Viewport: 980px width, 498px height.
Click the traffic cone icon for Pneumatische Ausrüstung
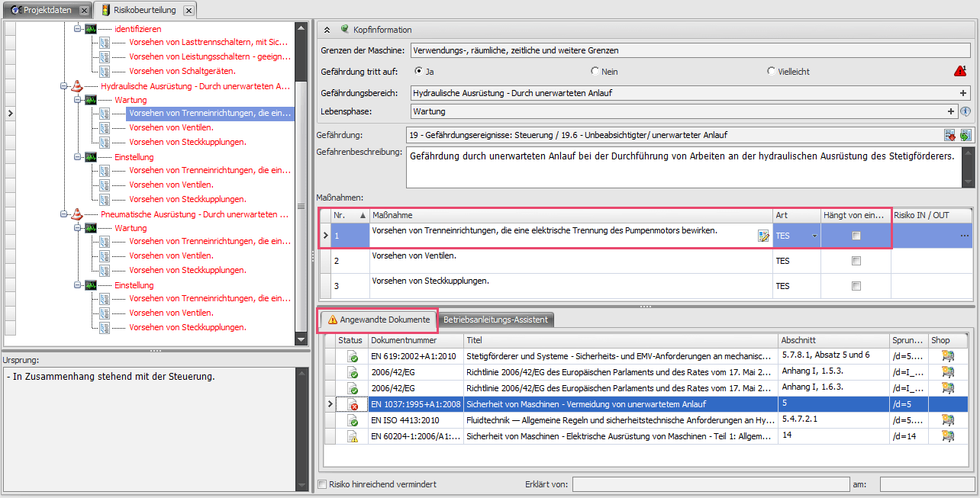click(77, 214)
